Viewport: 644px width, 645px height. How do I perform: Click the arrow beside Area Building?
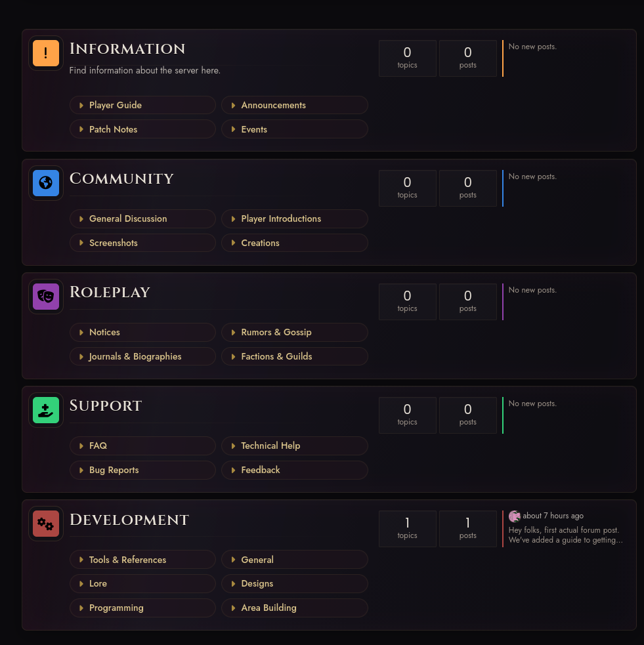coord(233,608)
